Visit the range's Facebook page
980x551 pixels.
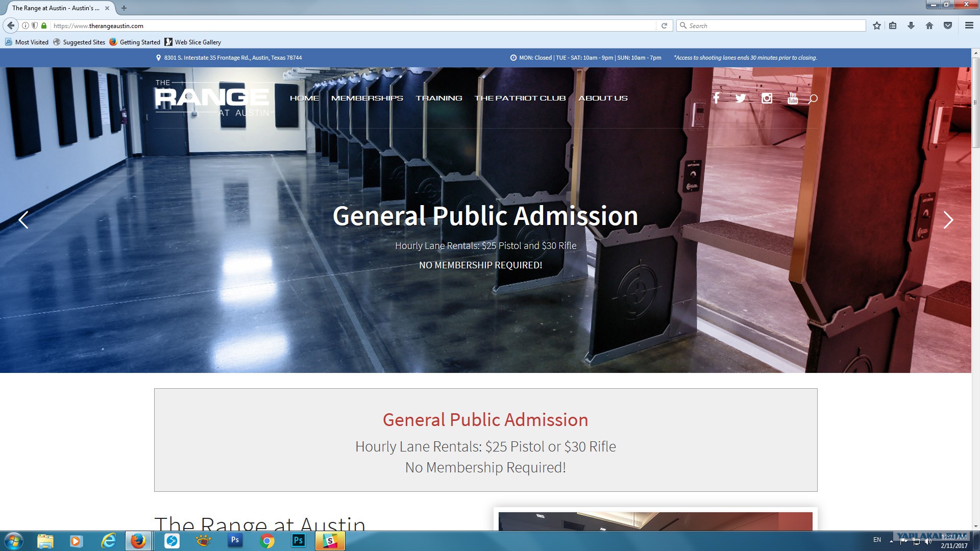coord(717,98)
